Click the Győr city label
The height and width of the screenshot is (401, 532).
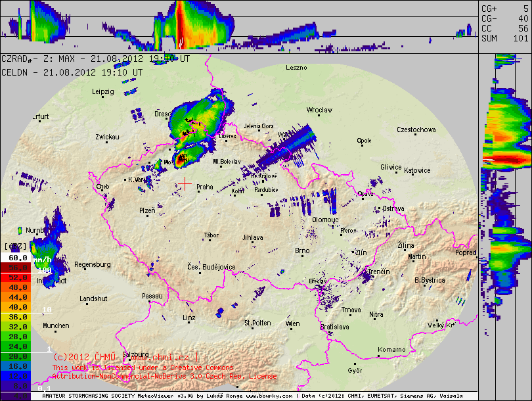(x=355, y=371)
